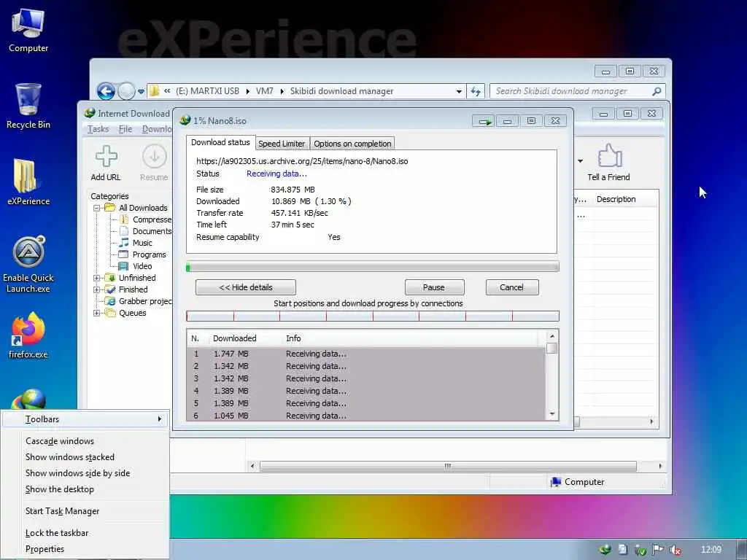The height and width of the screenshot is (560, 747).
Task: Open the address bar path dropdown arrow
Action: point(459,91)
